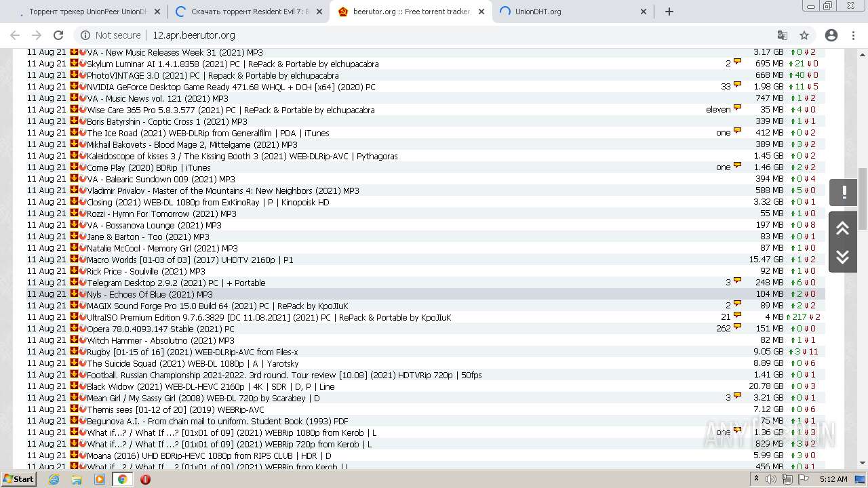This screenshot has height=488, width=868.
Task: Open Chrome profile avatar icon
Action: pyautogui.click(x=831, y=35)
